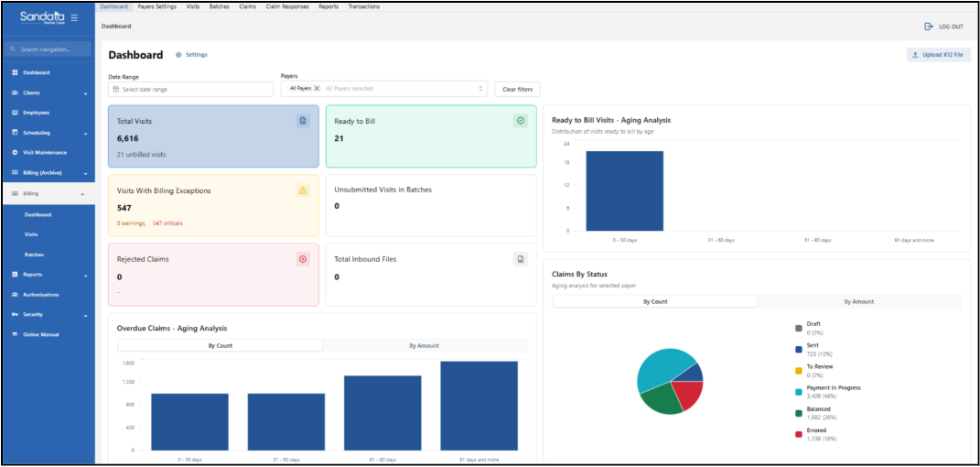Click the warning triangle icon in Billing Exceptions card
The image size is (980, 467).
[303, 190]
